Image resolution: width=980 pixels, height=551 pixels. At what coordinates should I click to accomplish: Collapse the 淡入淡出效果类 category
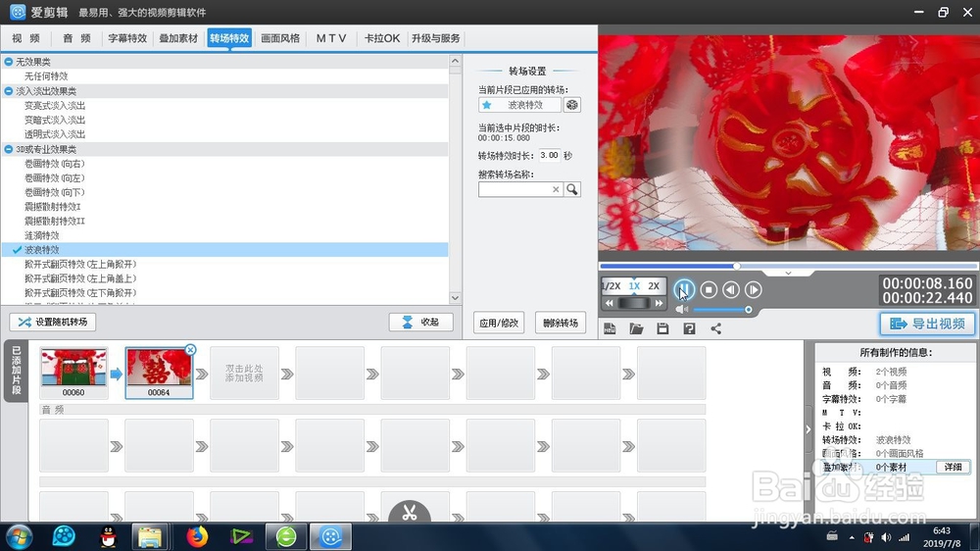point(9,91)
